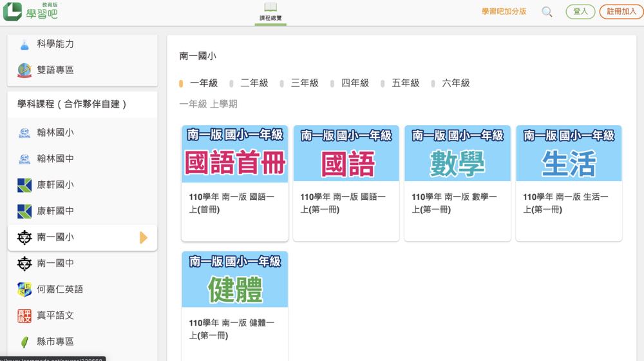Image resolution: width=644 pixels, height=361 pixels.
Task: Click the 登入 button
Action: tap(580, 12)
